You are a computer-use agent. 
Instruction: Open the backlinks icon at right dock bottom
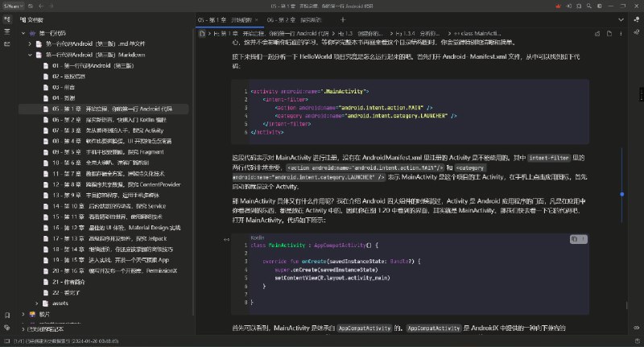point(637,328)
